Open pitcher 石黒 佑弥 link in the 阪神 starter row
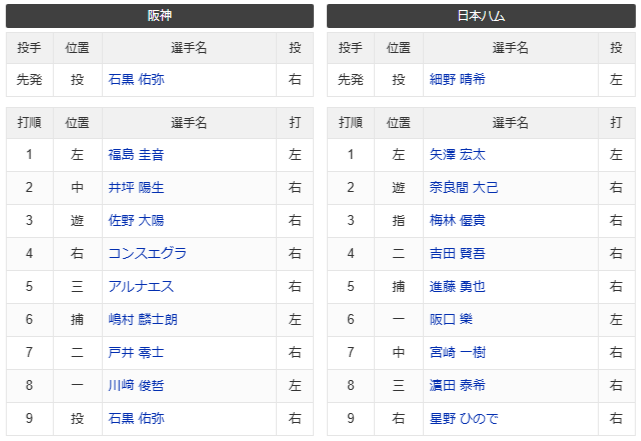 pyautogui.click(x=136, y=80)
